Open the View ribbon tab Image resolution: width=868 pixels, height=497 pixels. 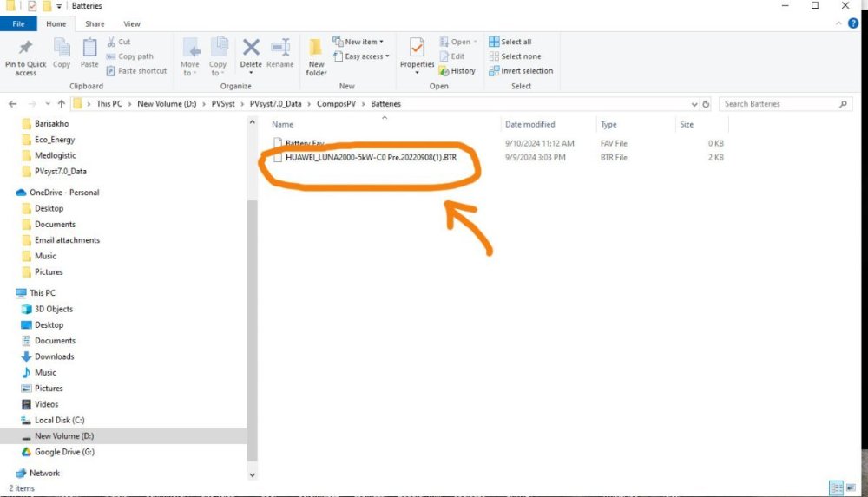pos(132,24)
